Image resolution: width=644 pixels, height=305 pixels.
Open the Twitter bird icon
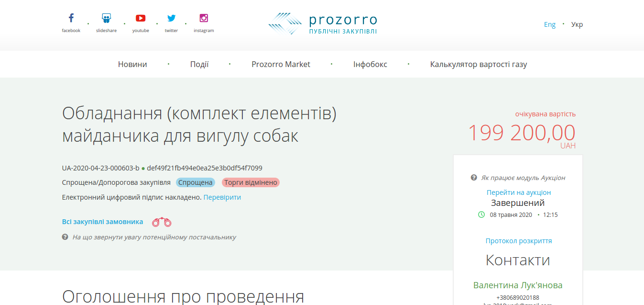(x=171, y=19)
